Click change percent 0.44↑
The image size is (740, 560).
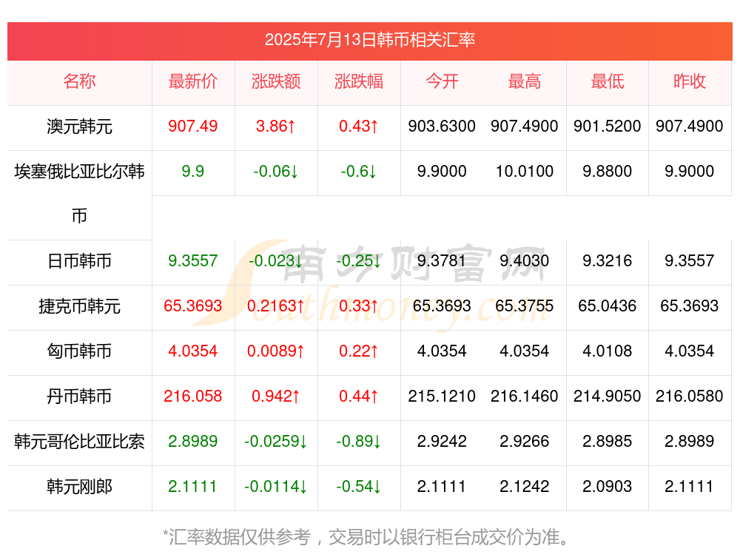coord(359,397)
